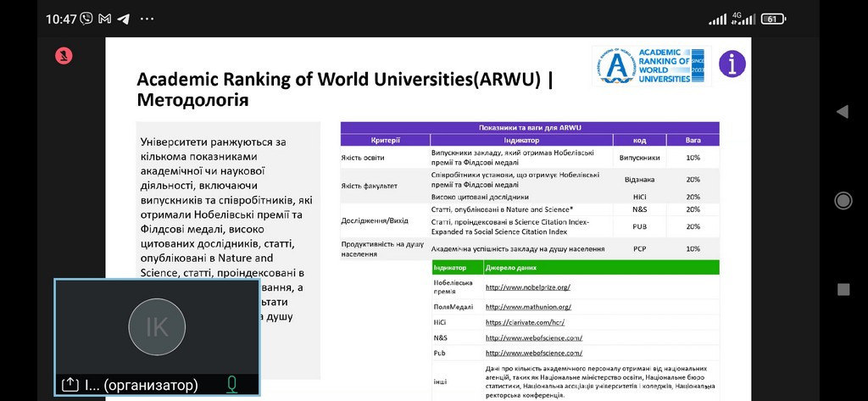Tap the Індикатор column header in purple table

click(x=521, y=140)
